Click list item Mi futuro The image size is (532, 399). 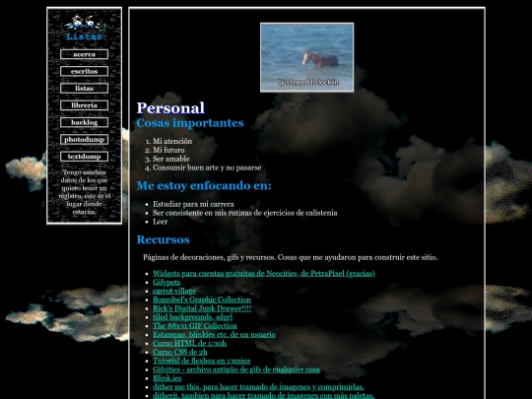168,150
